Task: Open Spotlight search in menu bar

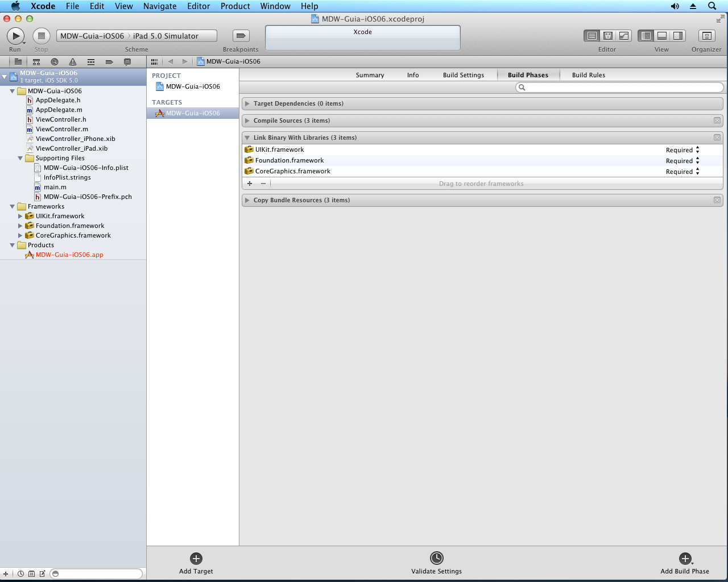Action: [712, 6]
